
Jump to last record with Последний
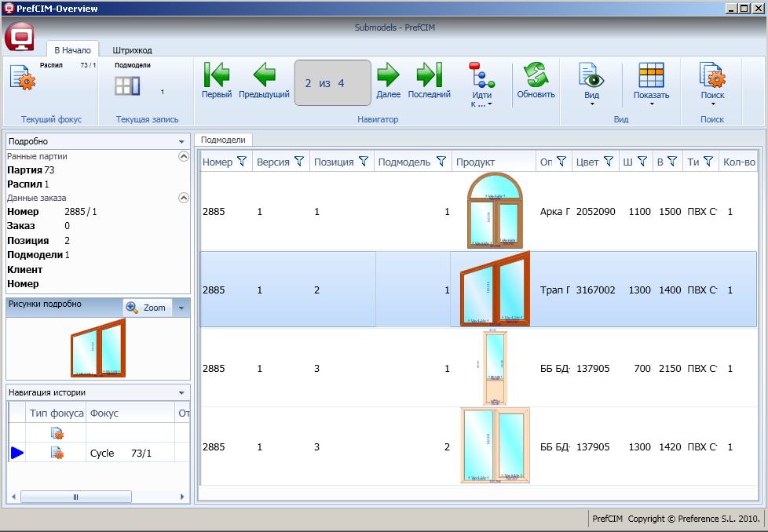pos(429,81)
